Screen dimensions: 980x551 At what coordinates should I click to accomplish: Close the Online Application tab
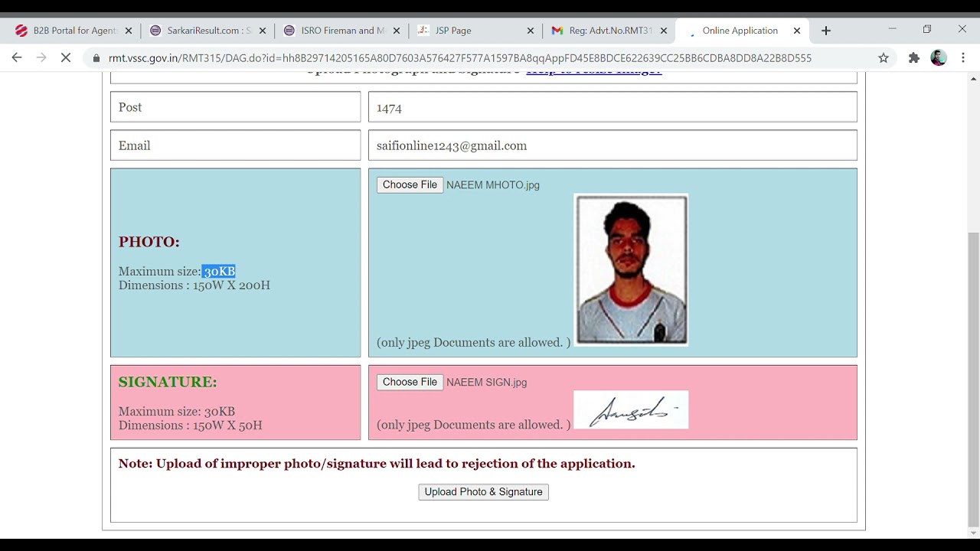click(x=797, y=31)
